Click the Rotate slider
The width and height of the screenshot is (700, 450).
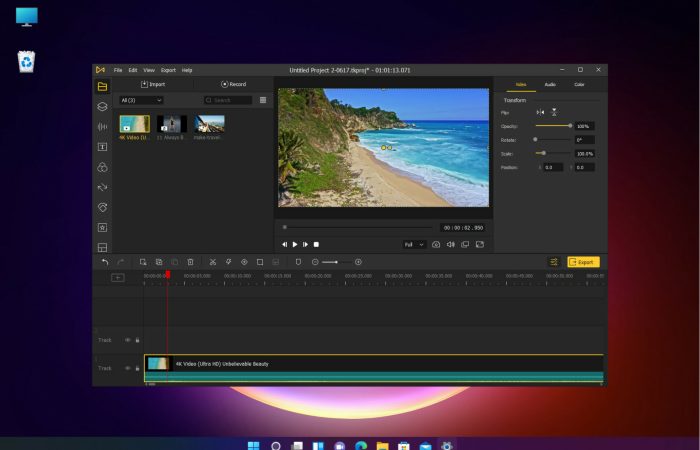pos(554,140)
